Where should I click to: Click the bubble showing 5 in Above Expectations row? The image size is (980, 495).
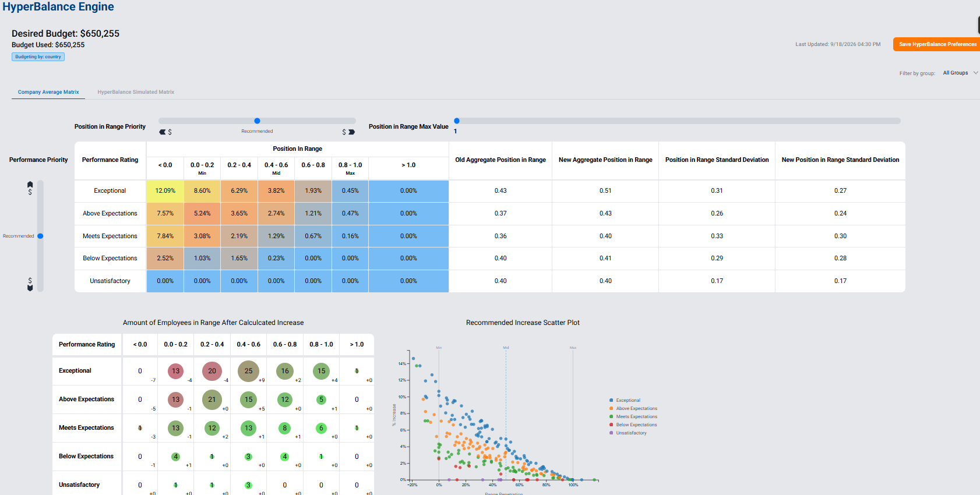click(321, 399)
